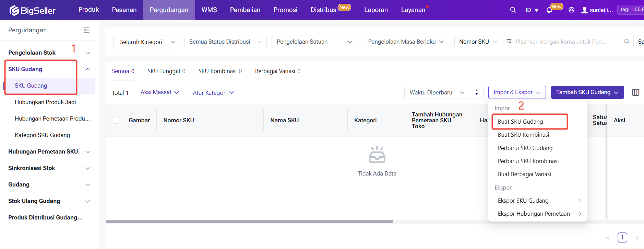
Task: Click the user account avatar icon
Action: 584,10
